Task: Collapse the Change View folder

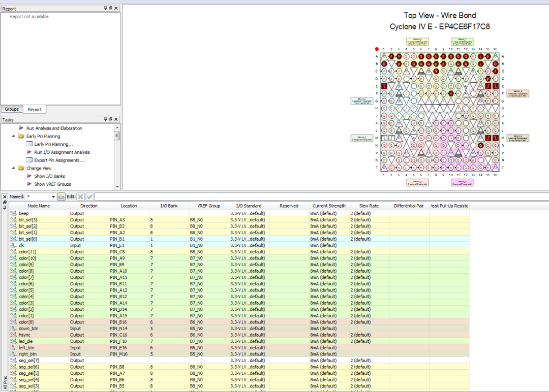Action: (14, 168)
